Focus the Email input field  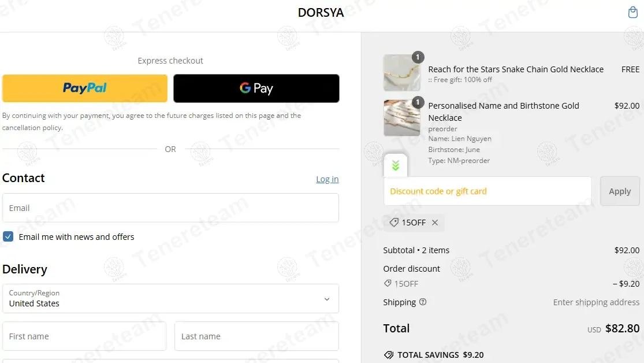click(170, 208)
